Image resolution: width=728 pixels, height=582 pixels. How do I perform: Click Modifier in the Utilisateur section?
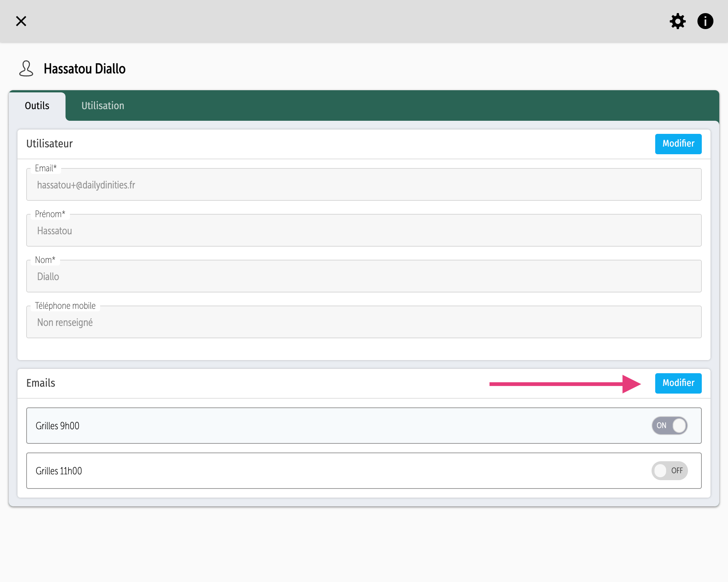point(678,144)
